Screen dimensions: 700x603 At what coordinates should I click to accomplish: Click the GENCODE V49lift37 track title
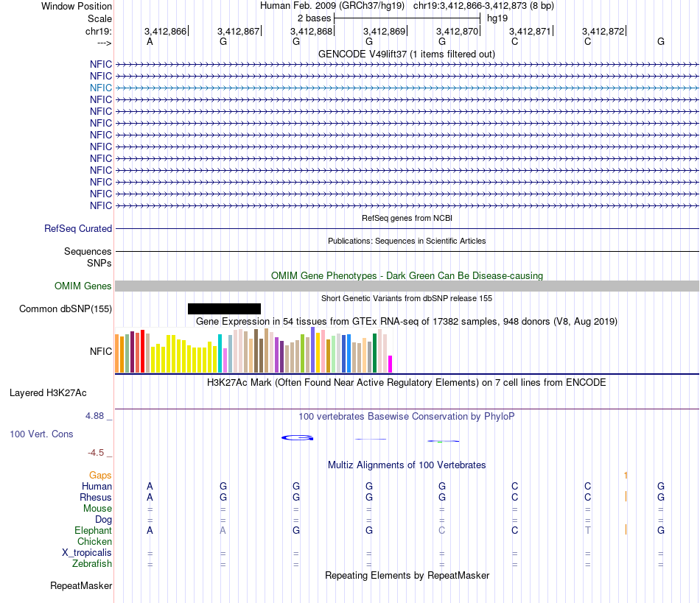click(x=407, y=54)
